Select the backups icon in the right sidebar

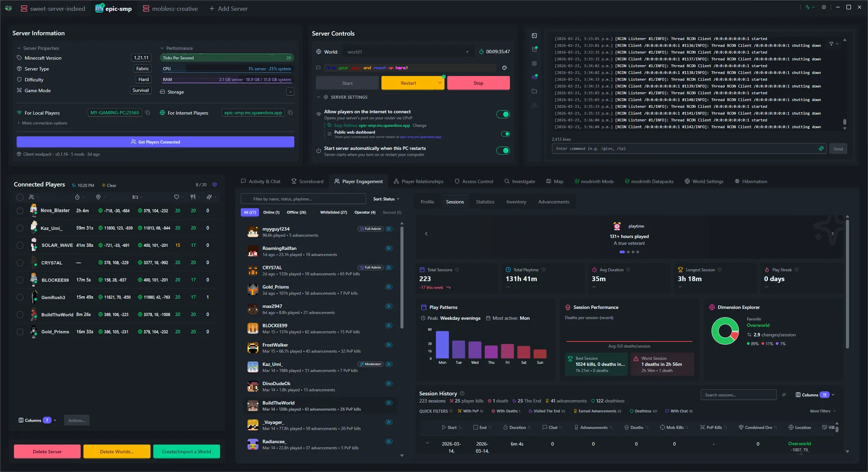coord(534,49)
